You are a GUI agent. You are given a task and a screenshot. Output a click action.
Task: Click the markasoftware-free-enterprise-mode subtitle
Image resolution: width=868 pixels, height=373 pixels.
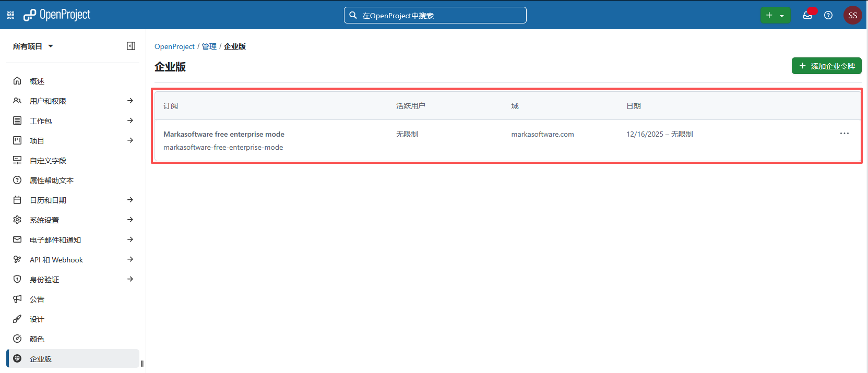[x=223, y=147]
